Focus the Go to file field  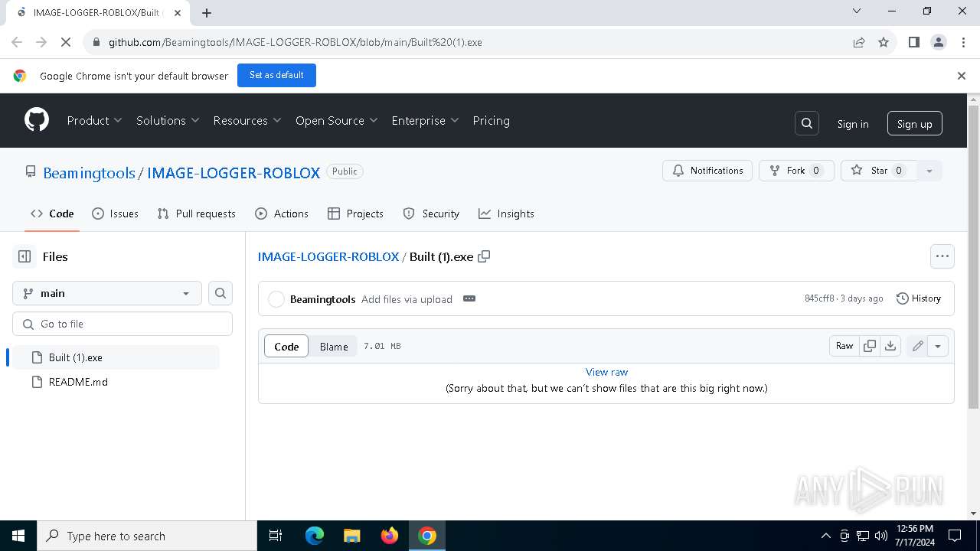click(x=122, y=324)
